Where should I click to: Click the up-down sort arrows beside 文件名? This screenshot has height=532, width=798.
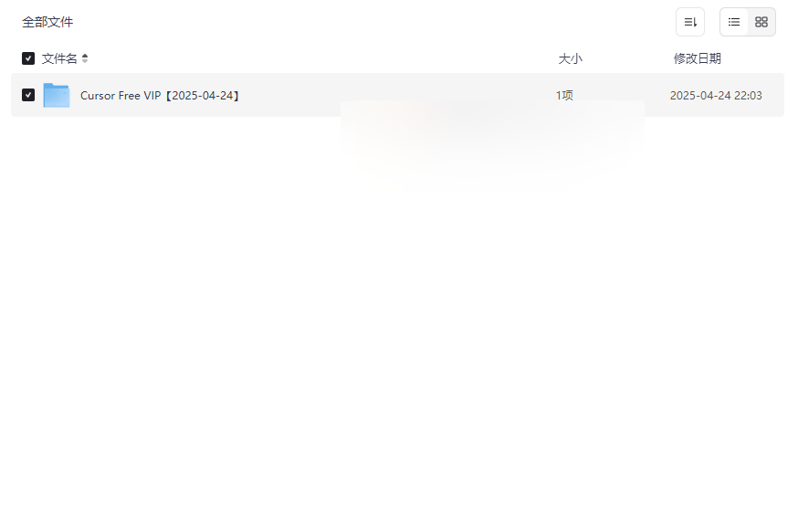click(85, 58)
